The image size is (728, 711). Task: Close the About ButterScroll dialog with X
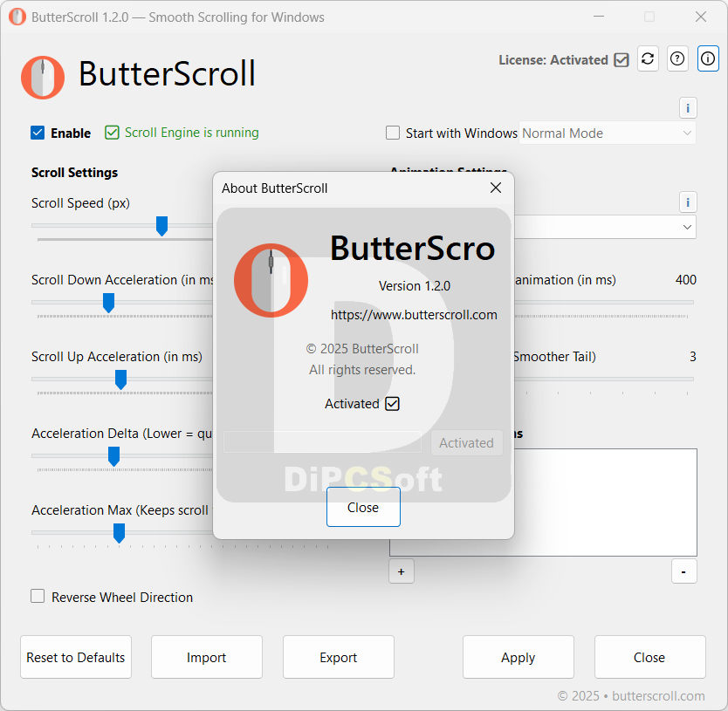click(x=496, y=188)
